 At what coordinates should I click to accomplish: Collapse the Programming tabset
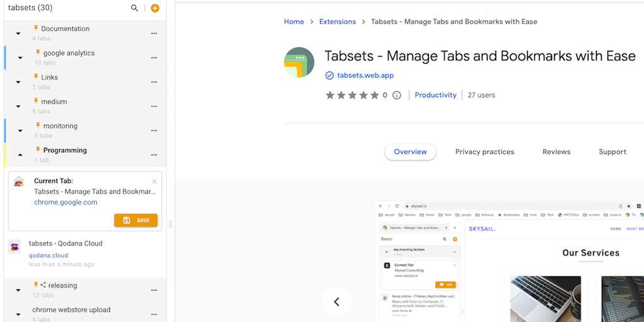coord(20,155)
